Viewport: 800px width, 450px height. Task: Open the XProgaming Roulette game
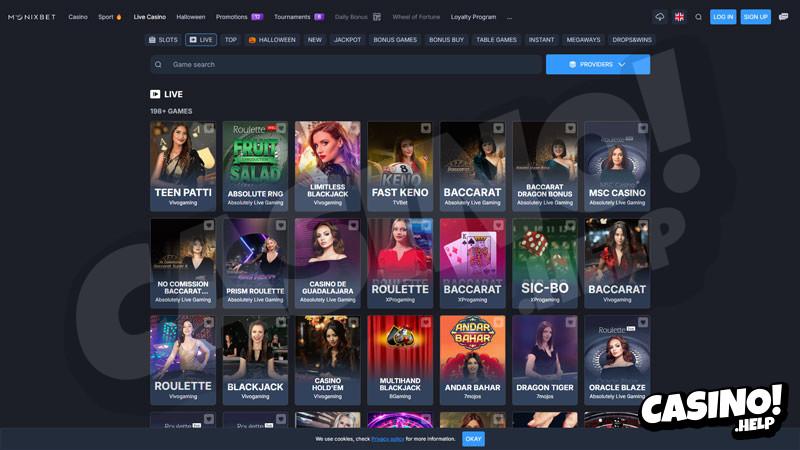pos(400,263)
